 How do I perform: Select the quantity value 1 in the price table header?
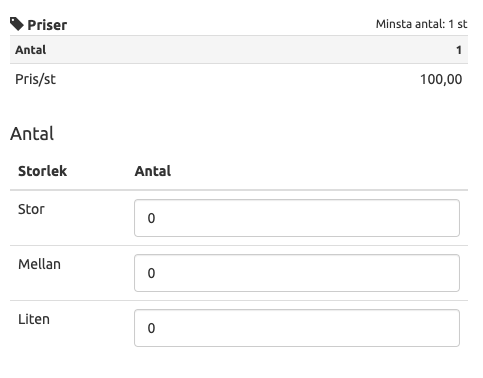(459, 50)
